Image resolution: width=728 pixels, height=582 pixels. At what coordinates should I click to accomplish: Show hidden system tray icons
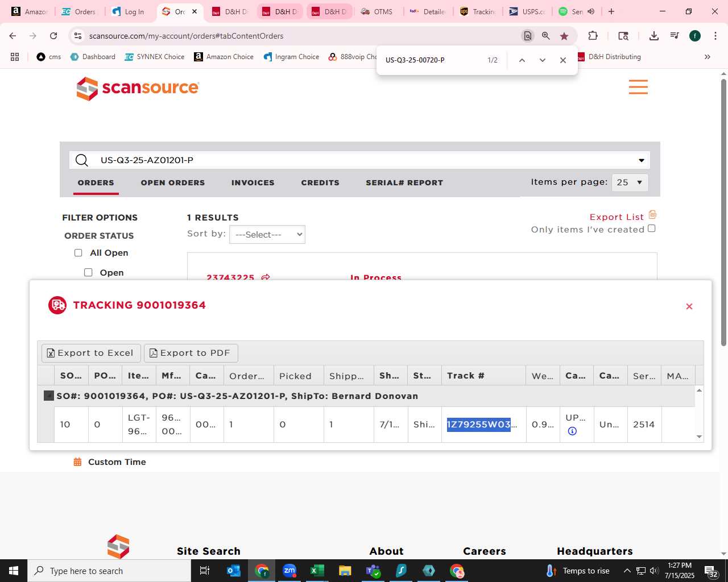coord(627,571)
